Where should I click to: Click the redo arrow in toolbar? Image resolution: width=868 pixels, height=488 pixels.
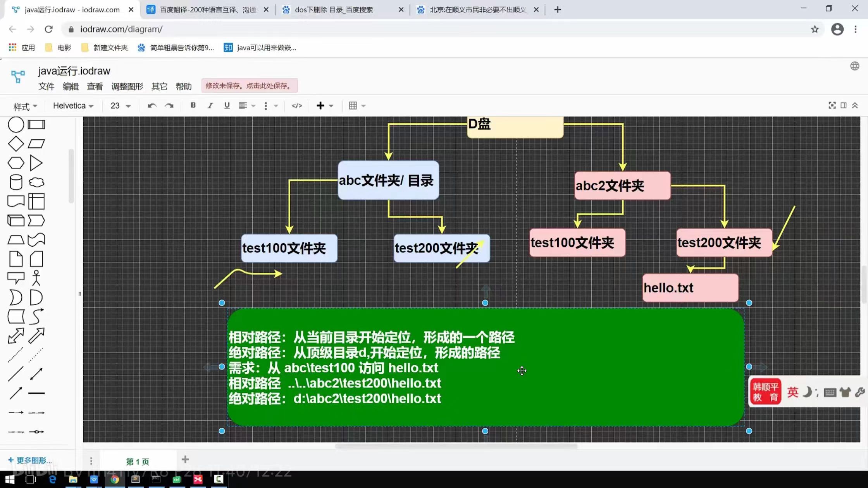(x=169, y=106)
